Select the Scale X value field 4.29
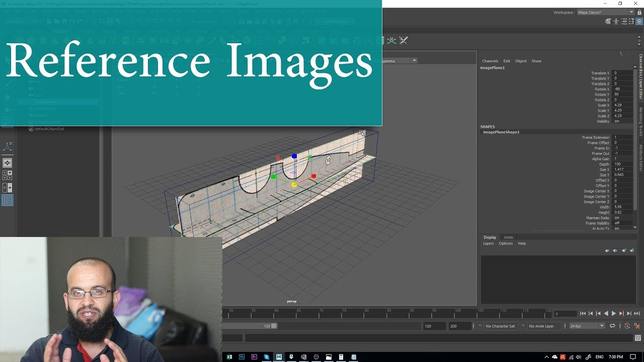The height and width of the screenshot is (362, 644). coord(623,105)
